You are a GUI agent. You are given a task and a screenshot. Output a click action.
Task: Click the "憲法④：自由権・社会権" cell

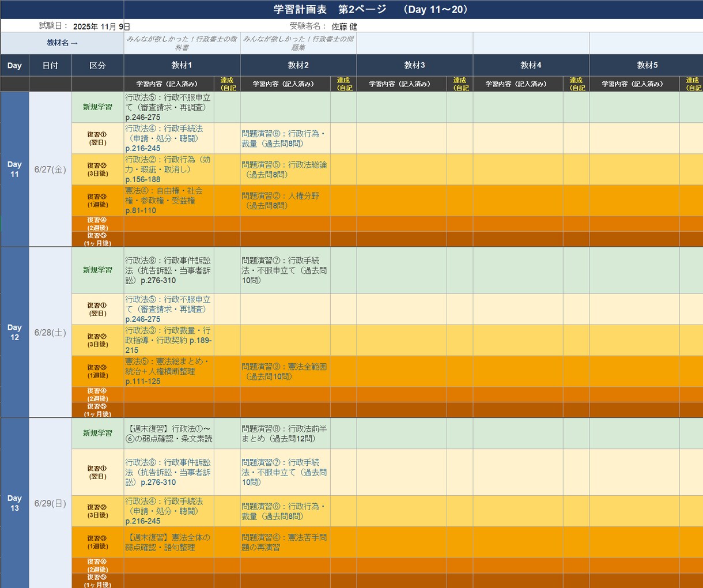click(169, 201)
